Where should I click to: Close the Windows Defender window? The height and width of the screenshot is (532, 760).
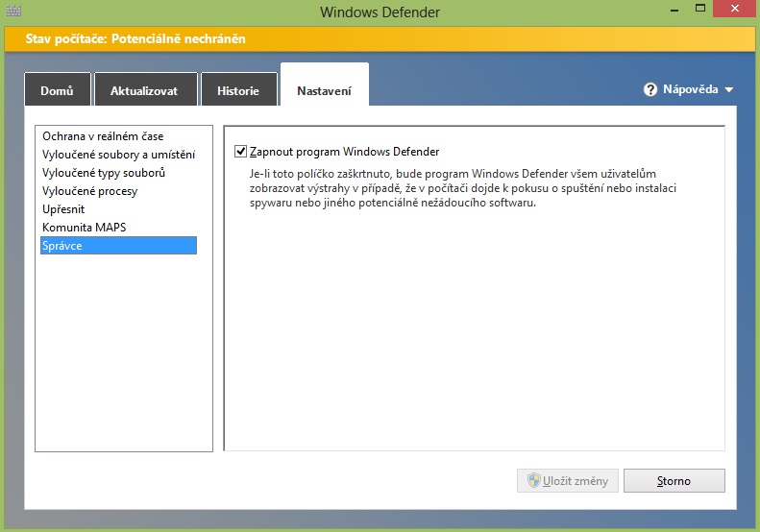(735, 9)
